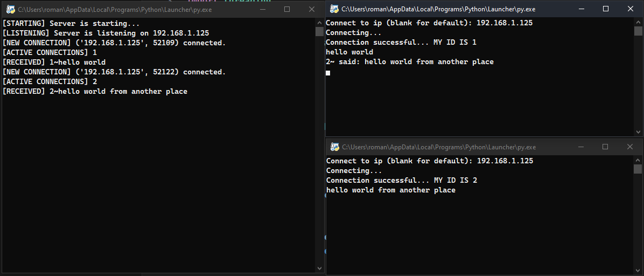Close the ID 2 client console window
Screen dimensions: 644x276
coord(630,147)
